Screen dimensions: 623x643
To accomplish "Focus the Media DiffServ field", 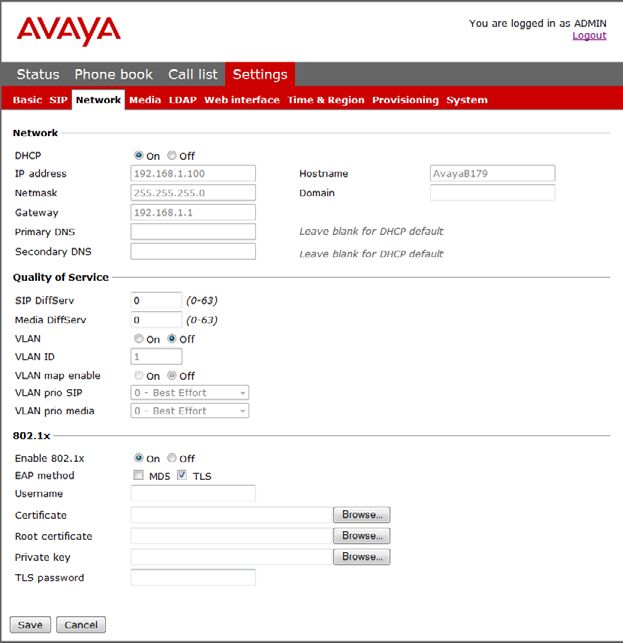I will click(x=156, y=320).
